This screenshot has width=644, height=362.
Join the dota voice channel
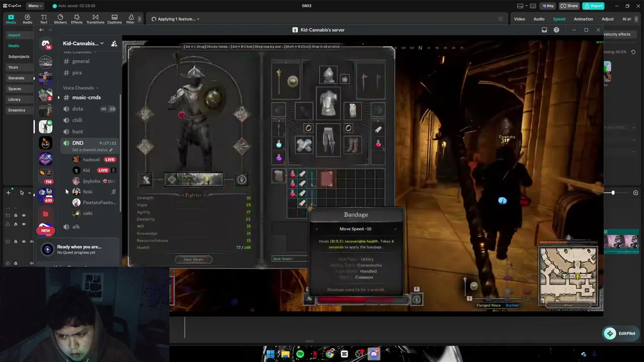(77, 109)
